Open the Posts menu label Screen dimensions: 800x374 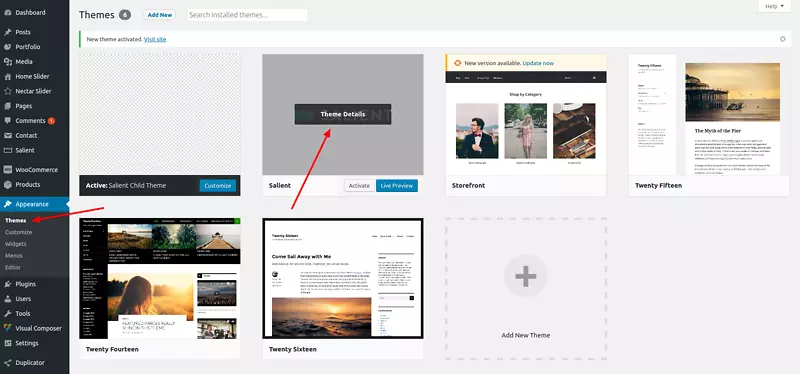tap(23, 32)
